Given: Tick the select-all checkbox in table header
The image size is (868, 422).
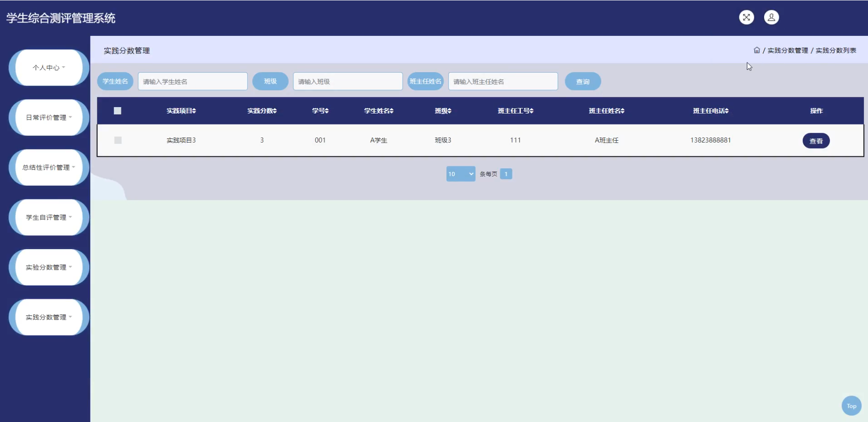Looking at the screenshot, I should point(118,111).
